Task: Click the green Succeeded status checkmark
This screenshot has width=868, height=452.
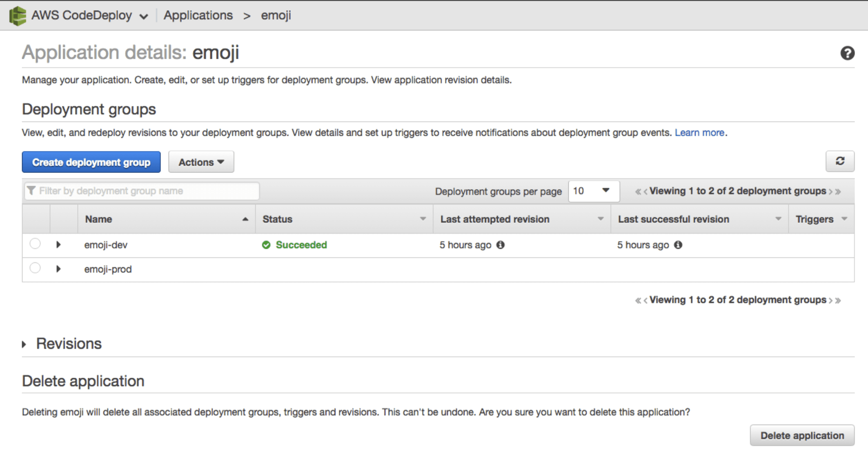Action: pos(266,245)
